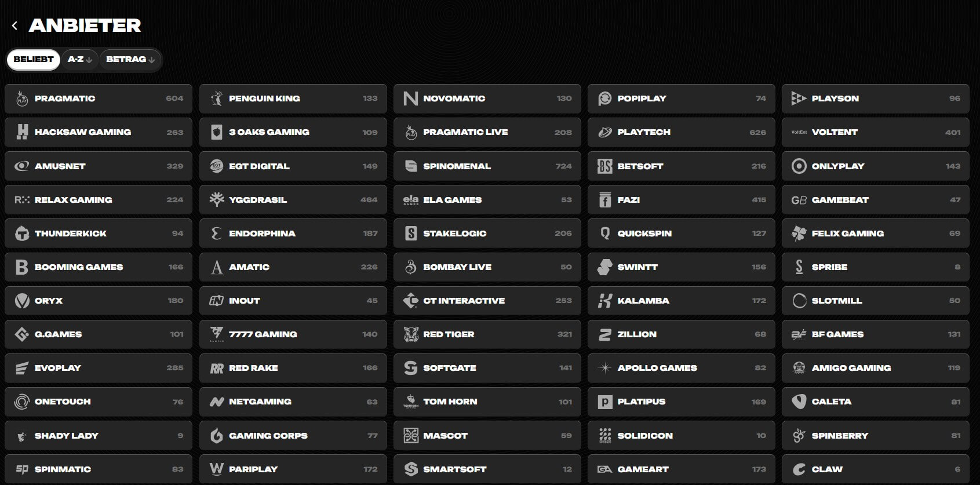Click the Fazi logo icon
Screen dimensions: 980x485
click(604, 200)
